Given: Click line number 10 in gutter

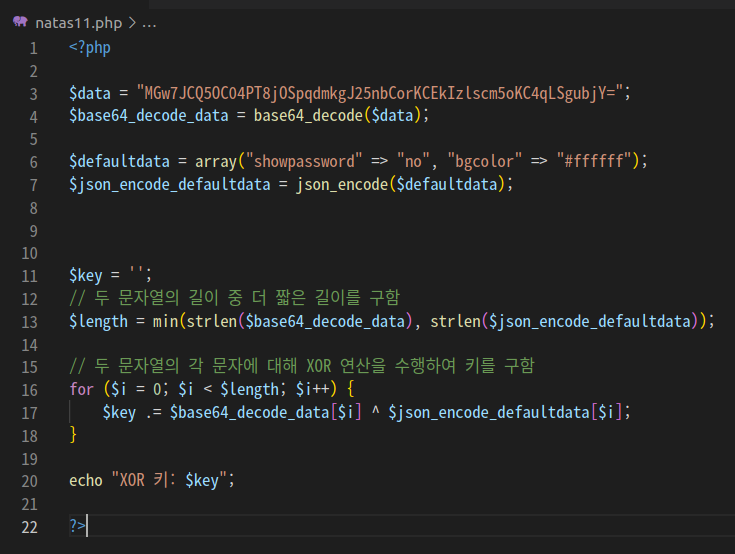Looking at the screenshot, I should pos(30,254).
